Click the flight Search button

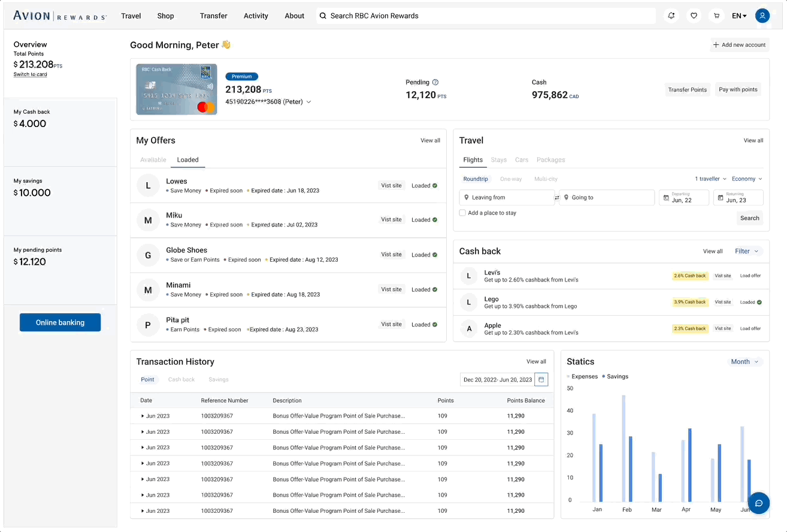click(750, 218)
